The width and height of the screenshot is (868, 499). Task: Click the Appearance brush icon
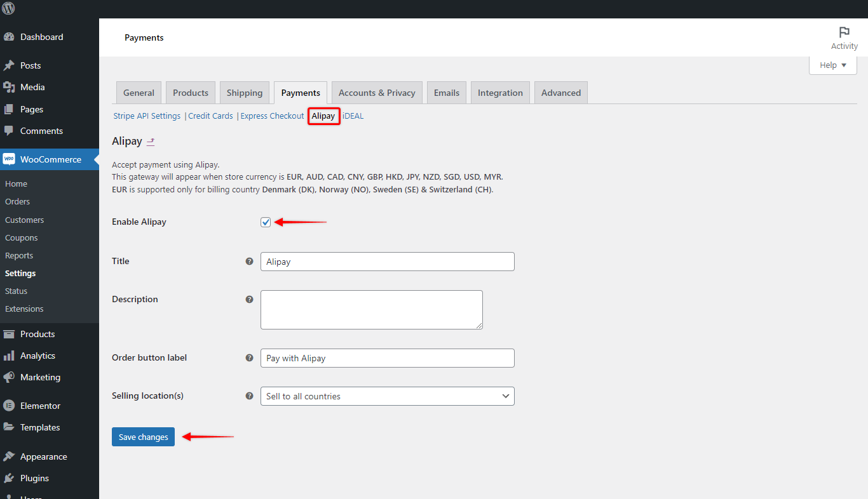tap(9, 456)
